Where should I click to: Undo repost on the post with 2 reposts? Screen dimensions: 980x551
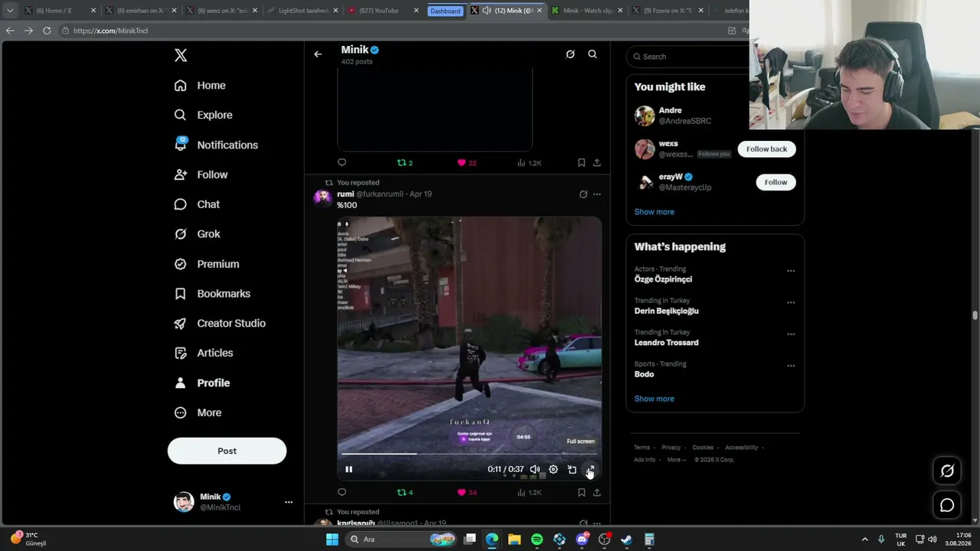click(x=405, y=163)
